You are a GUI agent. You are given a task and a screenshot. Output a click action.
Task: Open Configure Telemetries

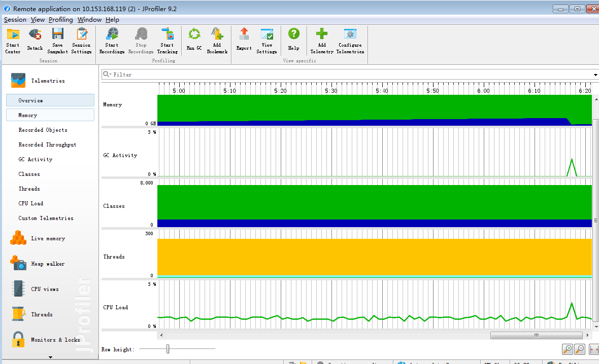click(x=350, y=41)
